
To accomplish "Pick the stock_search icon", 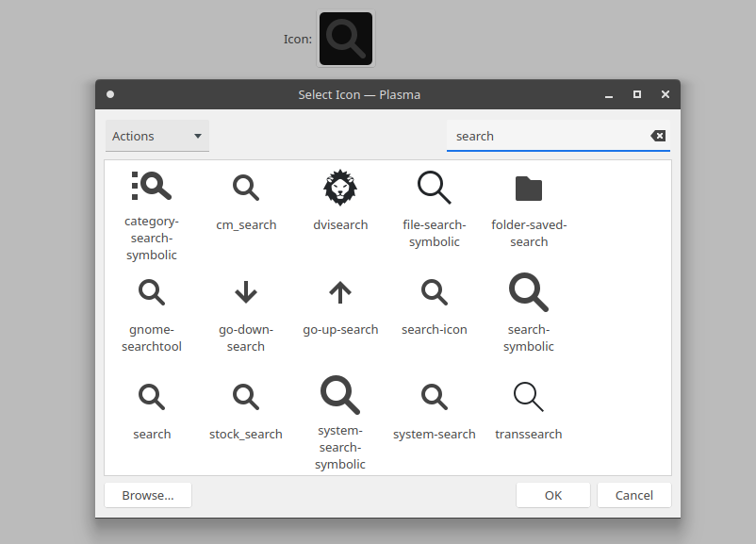I will click(x=246, y=396).
